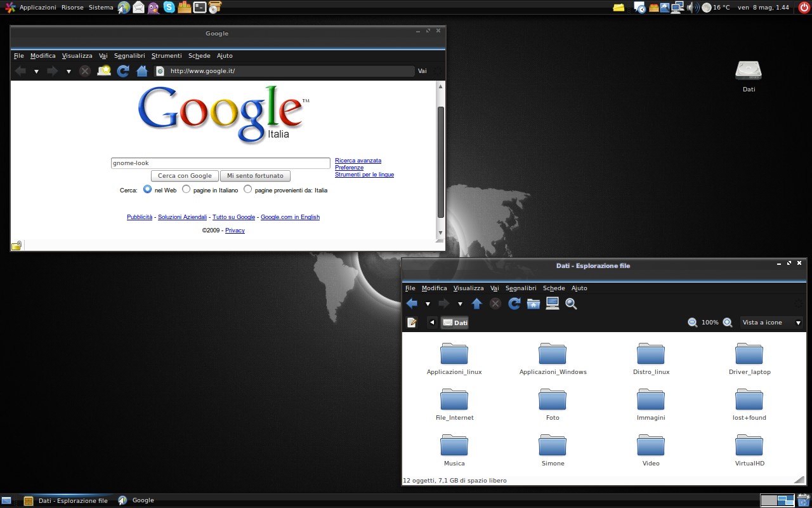Open 'Strumenti per le lingue' link
Viewport: 812px width, 508px height.
364,175
